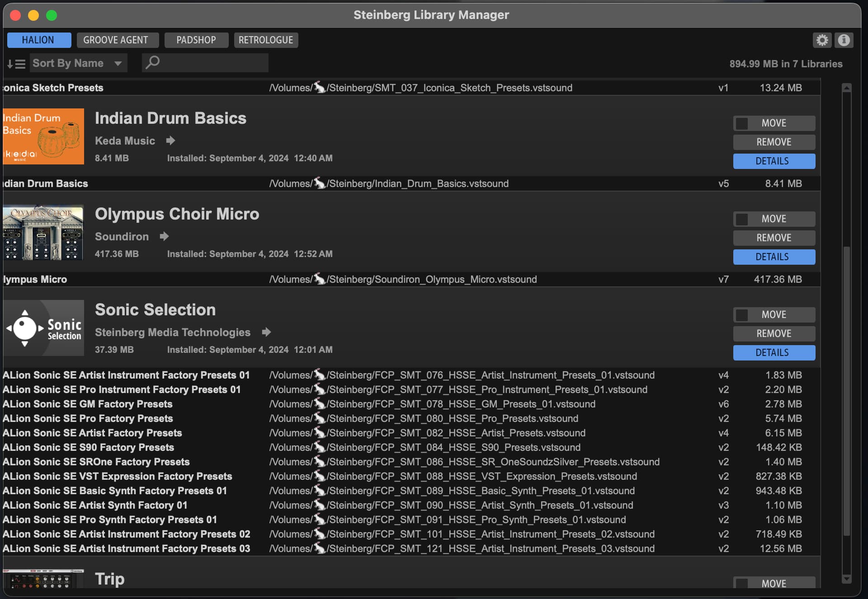Click the Keda Music vendor name
Image resolution: width=868 pixels, height=599 pixels.
point(125,141)
